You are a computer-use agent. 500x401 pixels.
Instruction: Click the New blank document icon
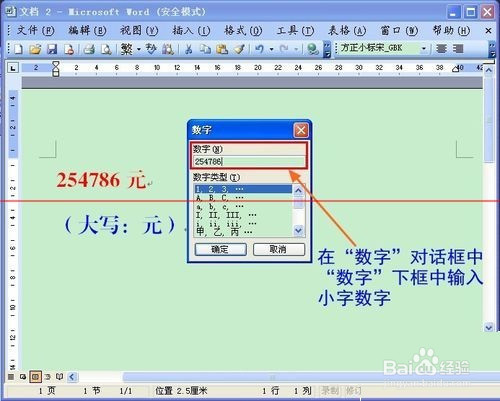(x=19, y=49)
